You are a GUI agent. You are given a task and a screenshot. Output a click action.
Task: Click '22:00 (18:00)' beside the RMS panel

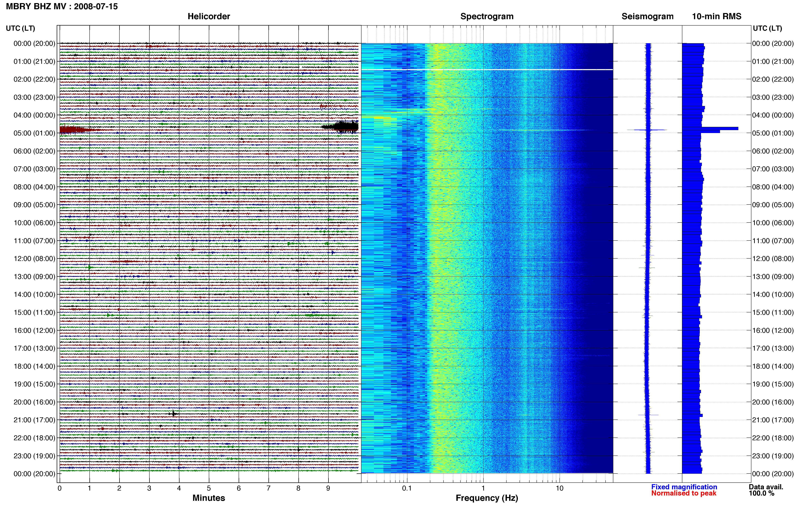(773, 438)
